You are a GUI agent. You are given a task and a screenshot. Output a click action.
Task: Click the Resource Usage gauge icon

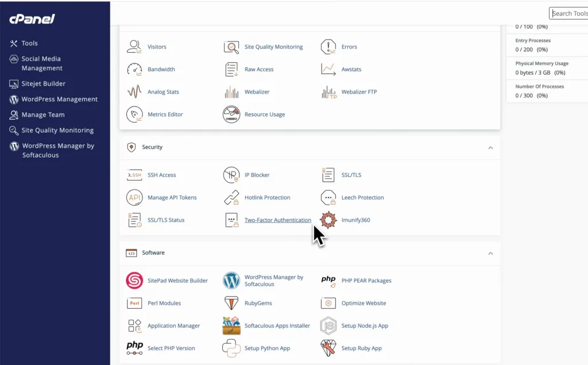point(231,114)
